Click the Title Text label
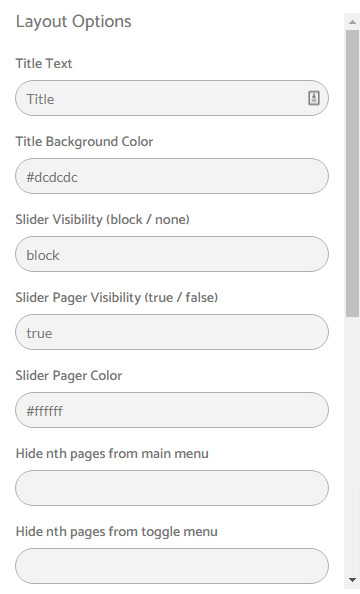360x594 pixels. click(44, 63)
